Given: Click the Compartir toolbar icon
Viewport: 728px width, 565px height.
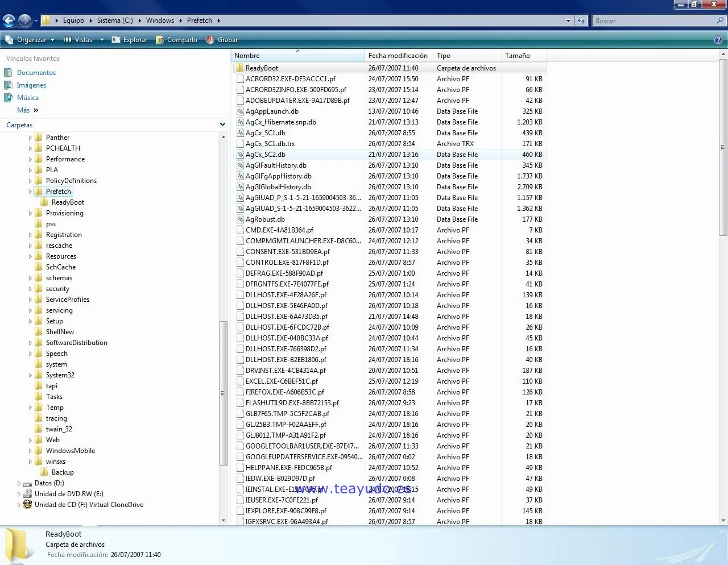Looking at the screenshot, I should 176,39.
